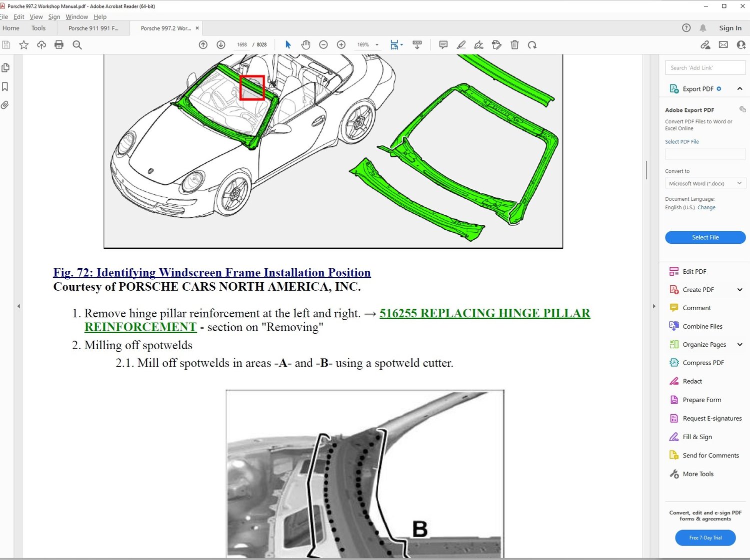This screenshot has height=560, width=750.
Task: Close the Porsche 997.2 Workshop tab
Action: (197, 28)
